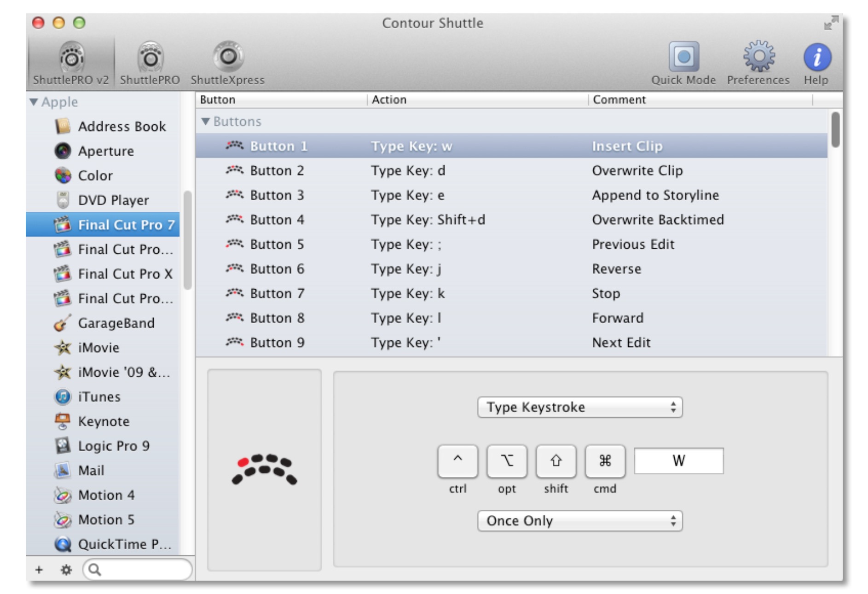Screen dimensions: 868x594
Task: Collapse the Apple group triangle
Action: tap(34, 102)
